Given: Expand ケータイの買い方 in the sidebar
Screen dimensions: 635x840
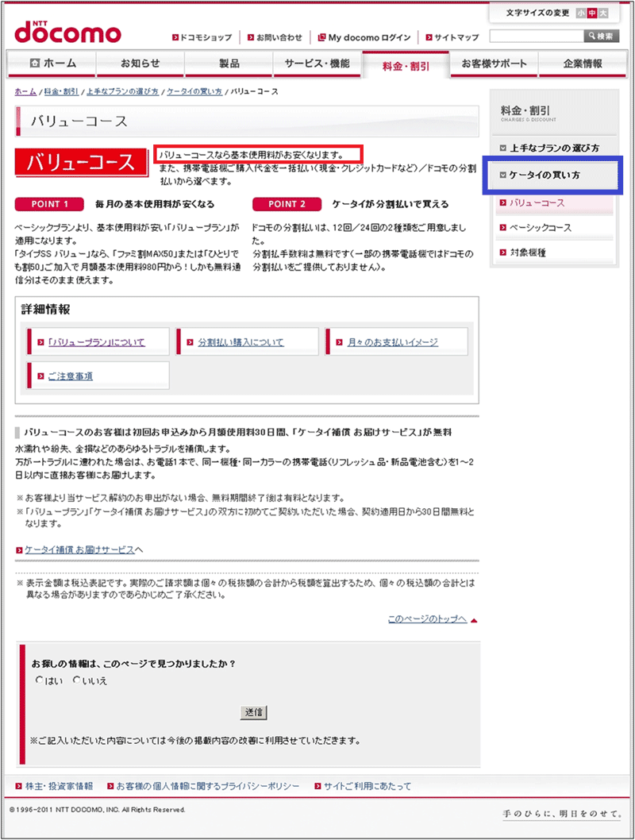Looking at the screenshot, I should (x=554, y=175).
